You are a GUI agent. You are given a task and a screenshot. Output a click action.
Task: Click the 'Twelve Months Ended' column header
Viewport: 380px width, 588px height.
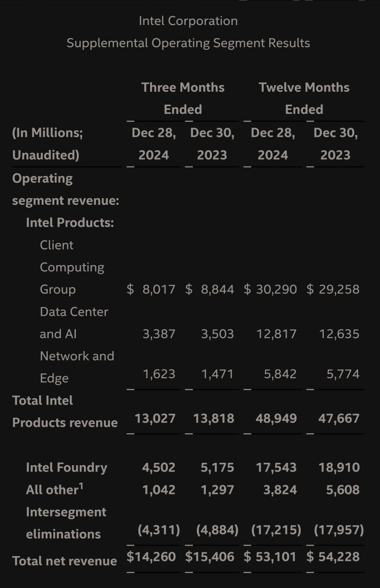pos(304,98)
